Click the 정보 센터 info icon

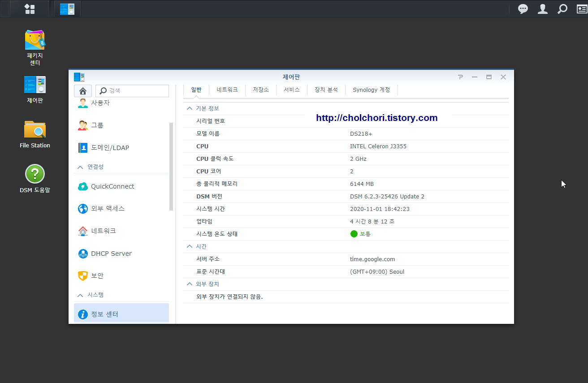tap(83, 314)
